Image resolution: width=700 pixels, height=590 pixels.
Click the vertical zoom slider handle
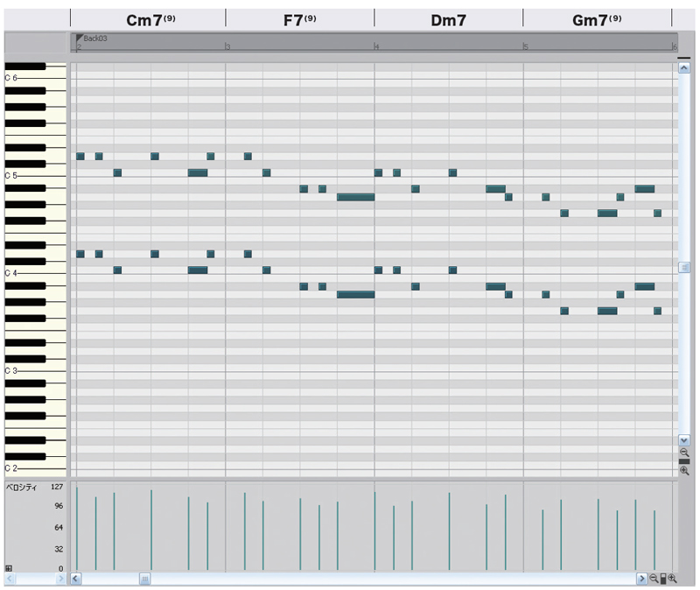tap(684, 461)
